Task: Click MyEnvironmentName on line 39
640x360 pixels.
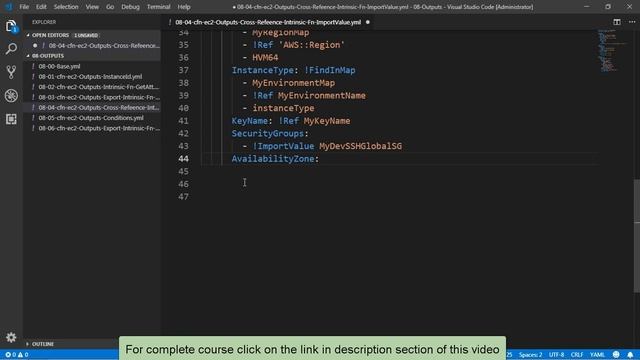Action: point(322,96)
